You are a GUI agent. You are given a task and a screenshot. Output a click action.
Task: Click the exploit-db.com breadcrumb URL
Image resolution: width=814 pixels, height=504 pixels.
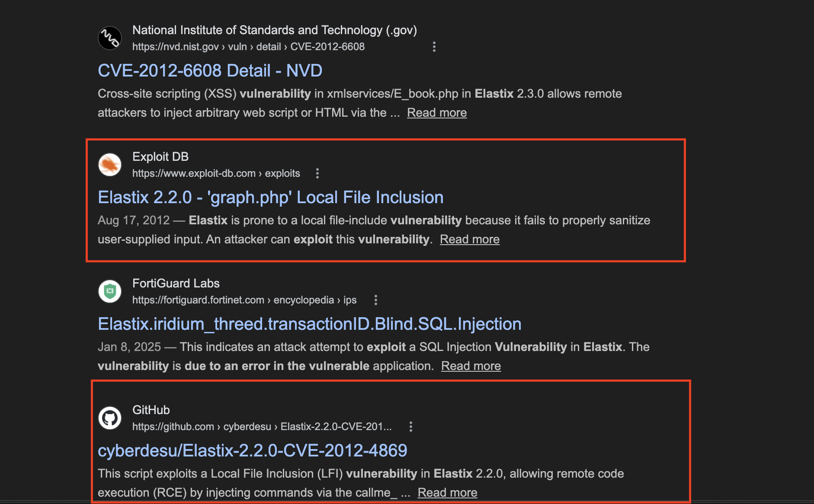point(216,173)
